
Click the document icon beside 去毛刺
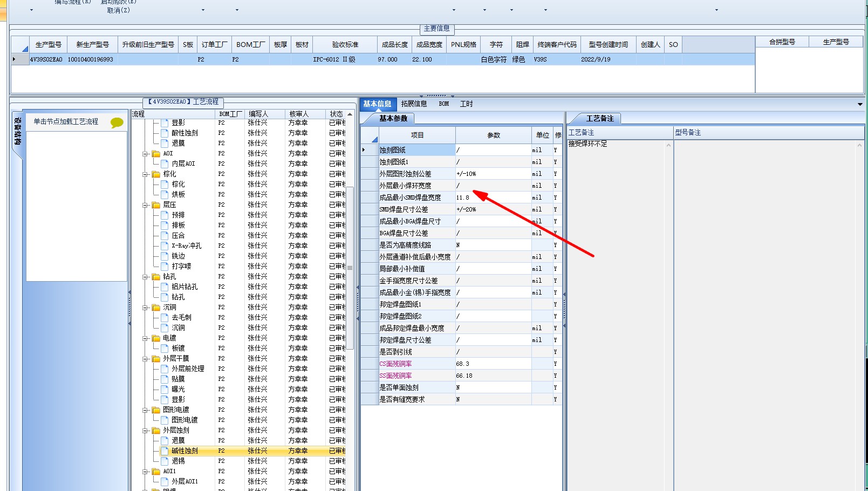[165, 317]
